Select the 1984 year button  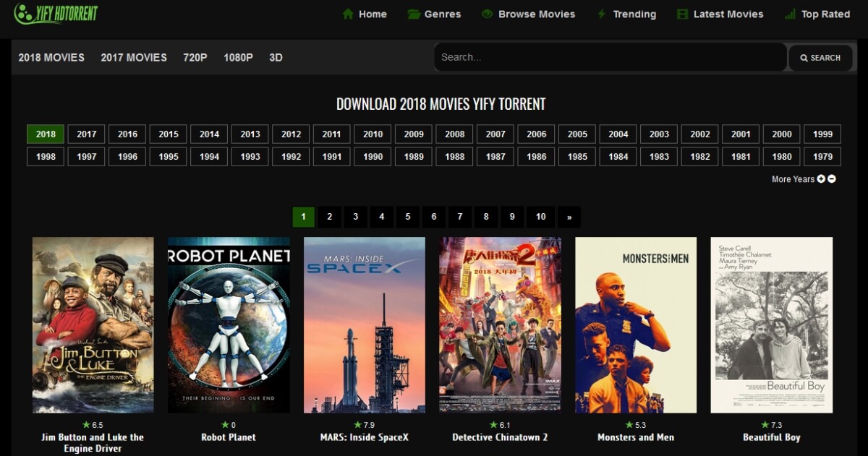click(x=618, y=157)
